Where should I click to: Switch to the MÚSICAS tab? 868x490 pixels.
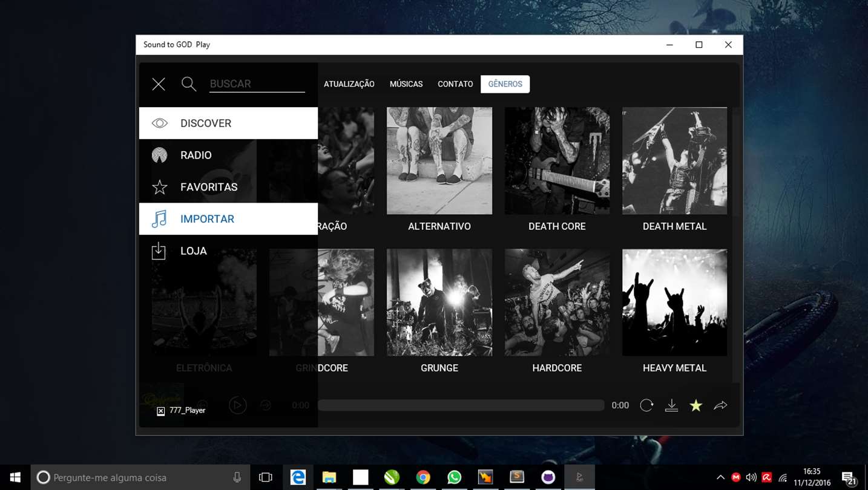[406, 84]
